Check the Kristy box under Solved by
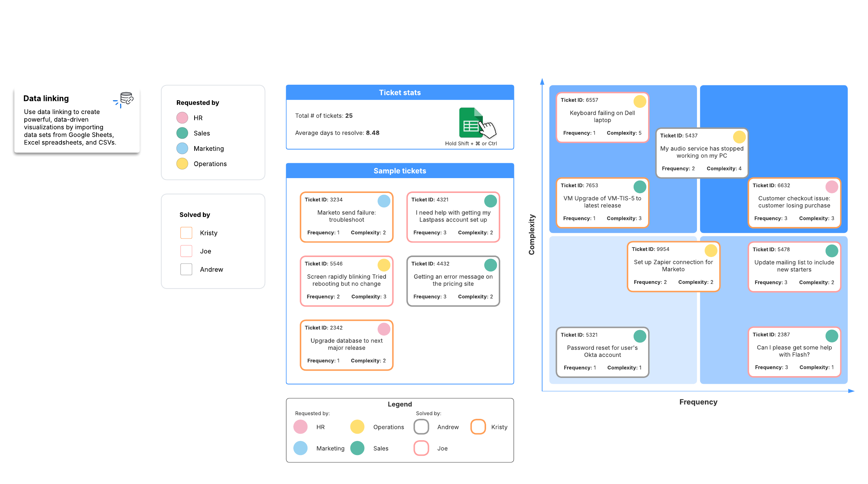The width and height of the screenshot is (868, 484). [x=186, y=233]
